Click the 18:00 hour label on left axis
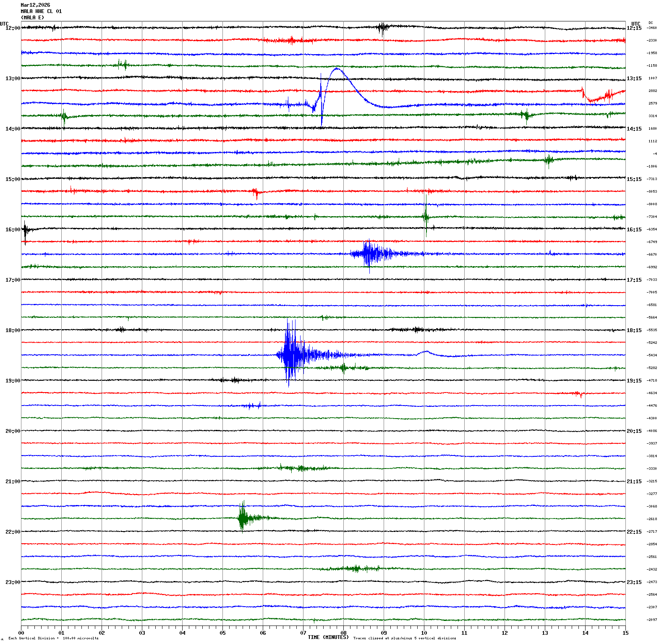659x644 pixels. (13, 330)
